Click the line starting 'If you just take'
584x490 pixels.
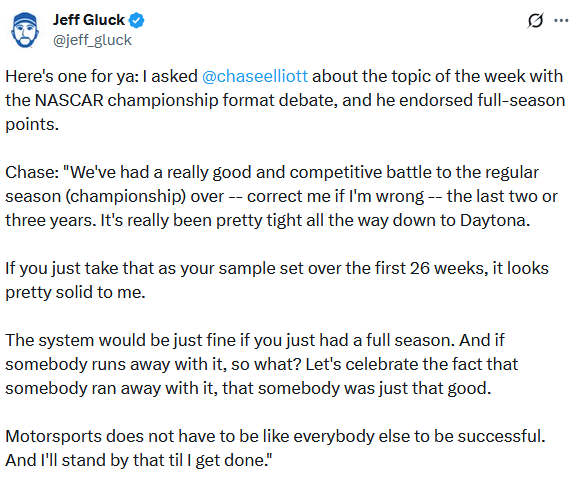pos(277,268)
